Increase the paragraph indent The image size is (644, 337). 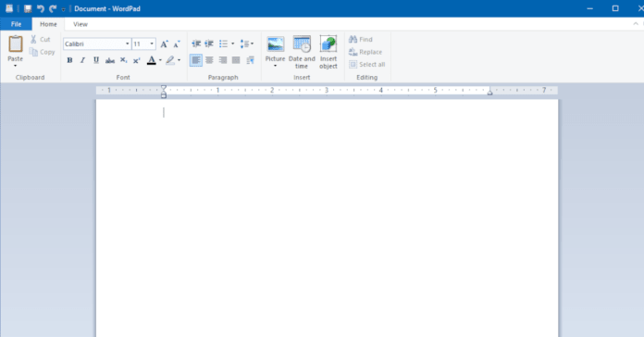tap(209, 44)
